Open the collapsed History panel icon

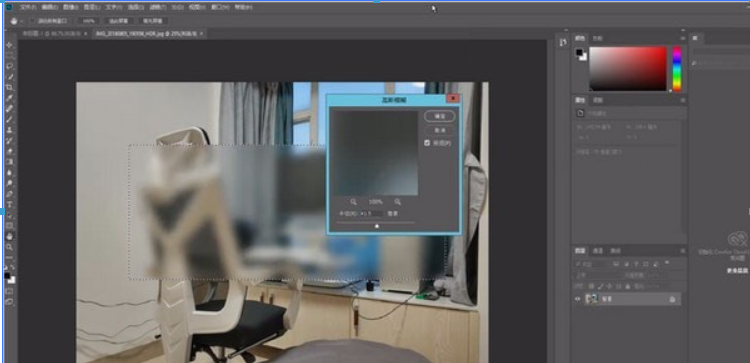tap(562, 43)
